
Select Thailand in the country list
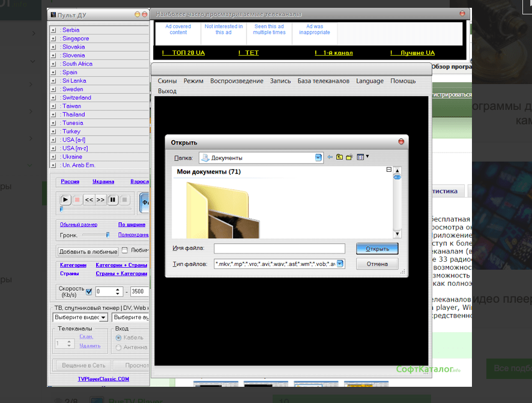[74, 115]
